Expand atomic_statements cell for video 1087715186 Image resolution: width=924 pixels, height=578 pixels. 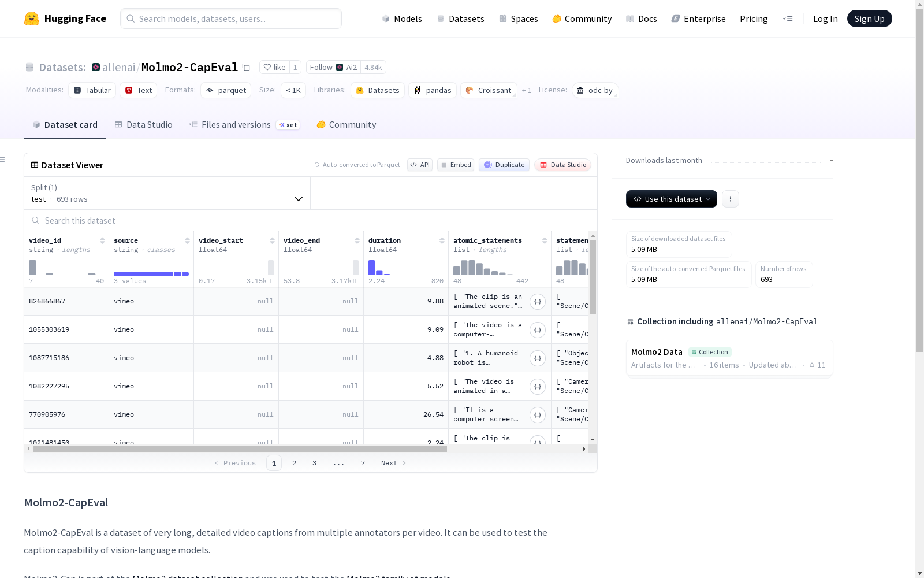pos(538,358)
